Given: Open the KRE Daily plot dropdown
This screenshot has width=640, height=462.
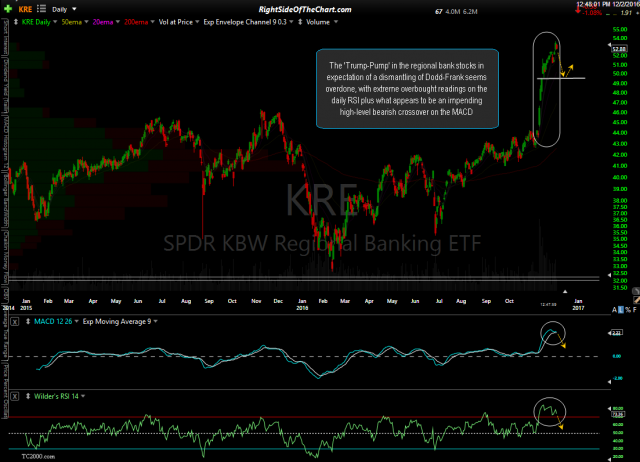Looking at the screenshot, I should pos(55,22).
